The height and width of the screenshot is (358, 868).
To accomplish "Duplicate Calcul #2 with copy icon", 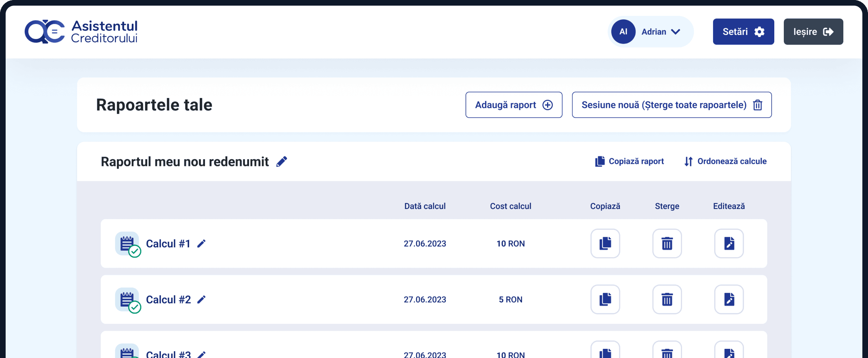I will coord(605,300).
